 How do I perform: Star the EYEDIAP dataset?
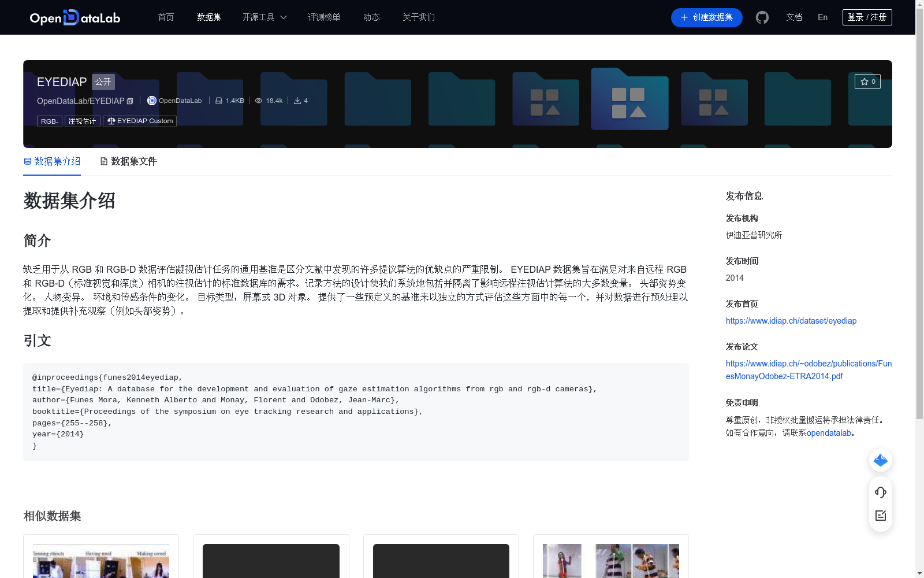tap(867, 81)
